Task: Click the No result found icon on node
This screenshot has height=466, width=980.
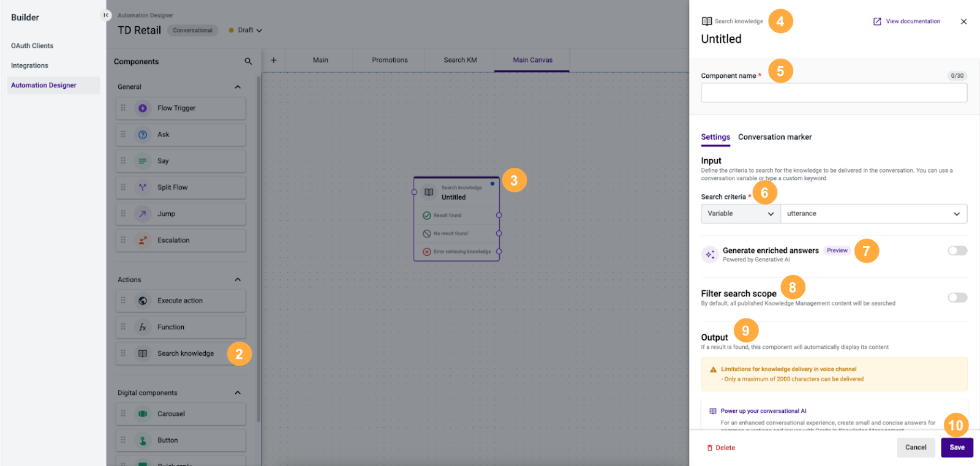Action: coord(427,233)
